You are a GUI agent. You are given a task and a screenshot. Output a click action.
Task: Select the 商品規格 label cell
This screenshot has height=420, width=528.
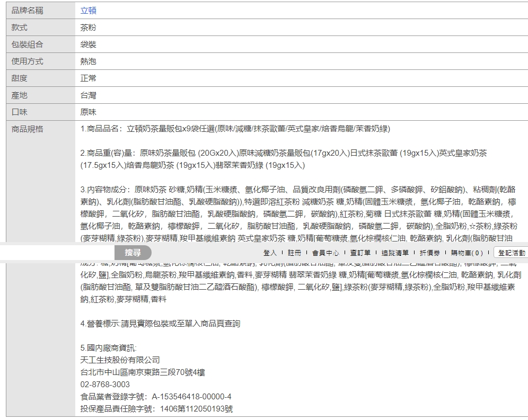coord(41,268)
